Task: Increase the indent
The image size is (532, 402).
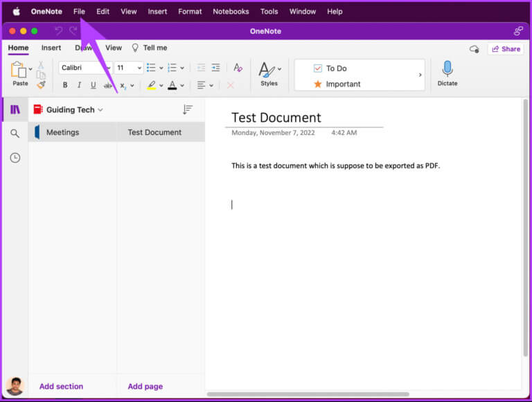Action: coord(216,67)
